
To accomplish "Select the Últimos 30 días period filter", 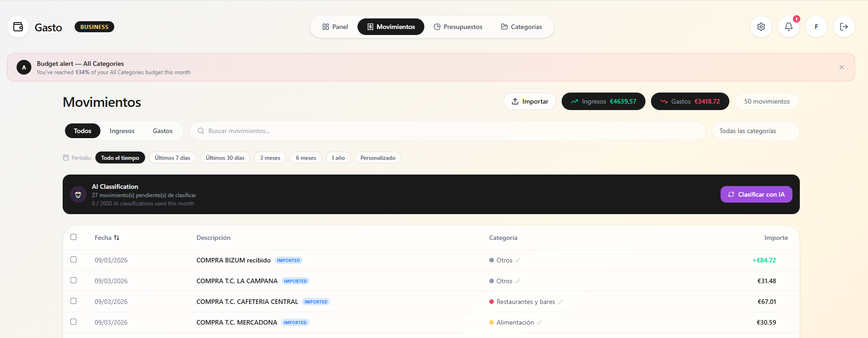I will click(x=225, y=157).
